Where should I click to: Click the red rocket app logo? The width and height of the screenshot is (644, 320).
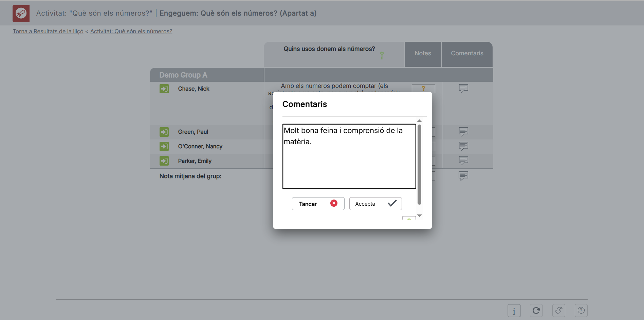21,14
